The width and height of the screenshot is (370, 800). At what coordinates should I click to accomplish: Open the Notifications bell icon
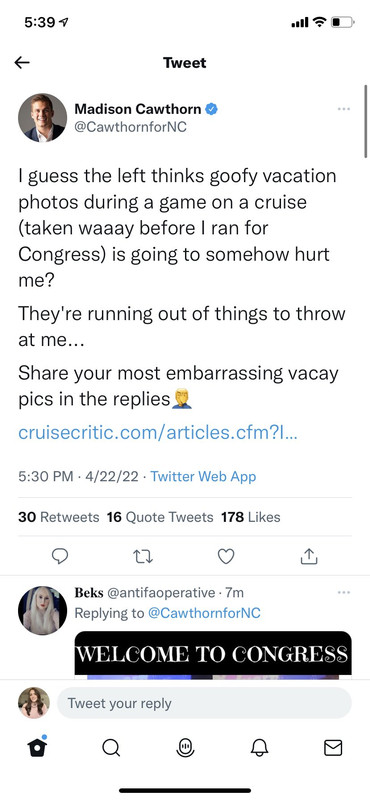click(259, 748)
